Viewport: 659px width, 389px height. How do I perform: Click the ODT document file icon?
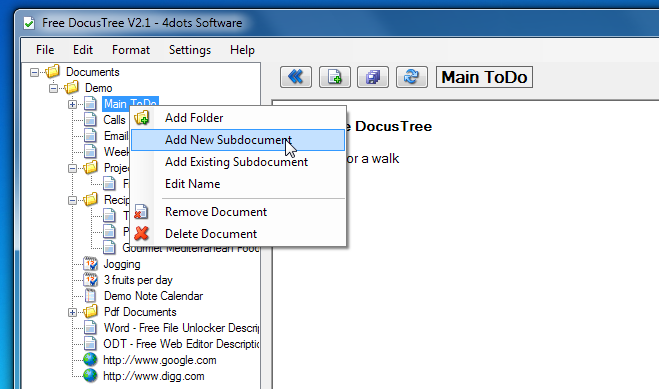(90, 344)
